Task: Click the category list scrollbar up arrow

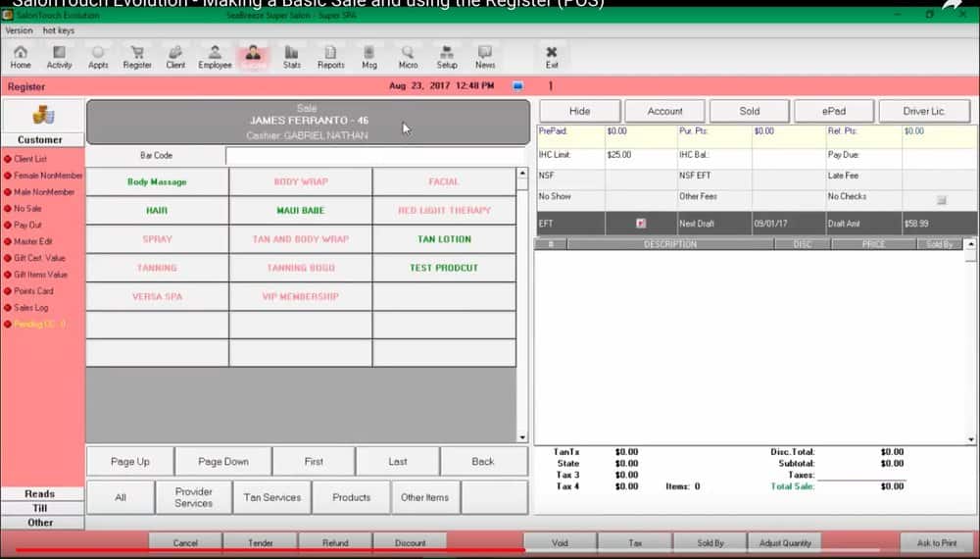Action: (522, 174)
